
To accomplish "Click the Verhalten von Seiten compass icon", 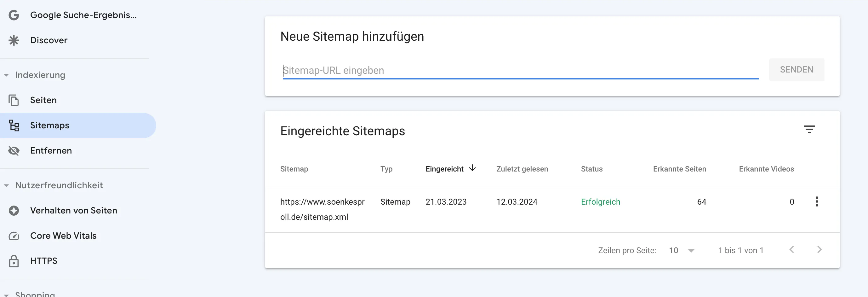I will [14, 210].
